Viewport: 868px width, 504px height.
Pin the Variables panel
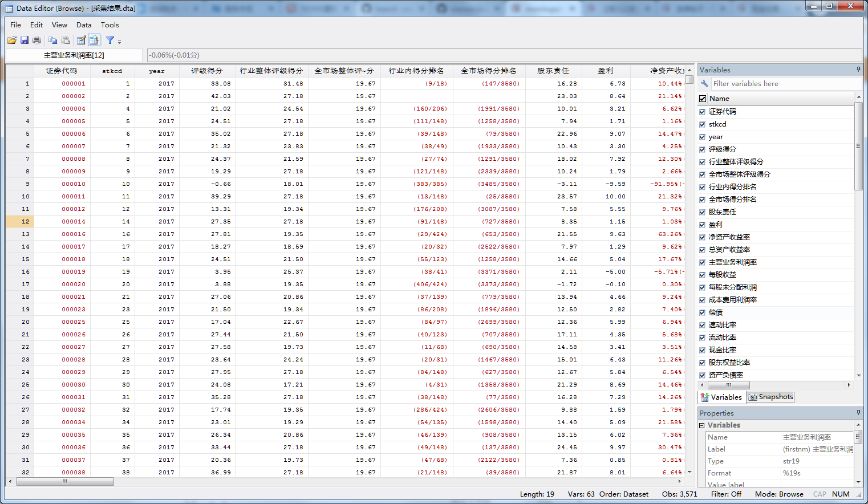pyautogui.click(x=858, y=70)
